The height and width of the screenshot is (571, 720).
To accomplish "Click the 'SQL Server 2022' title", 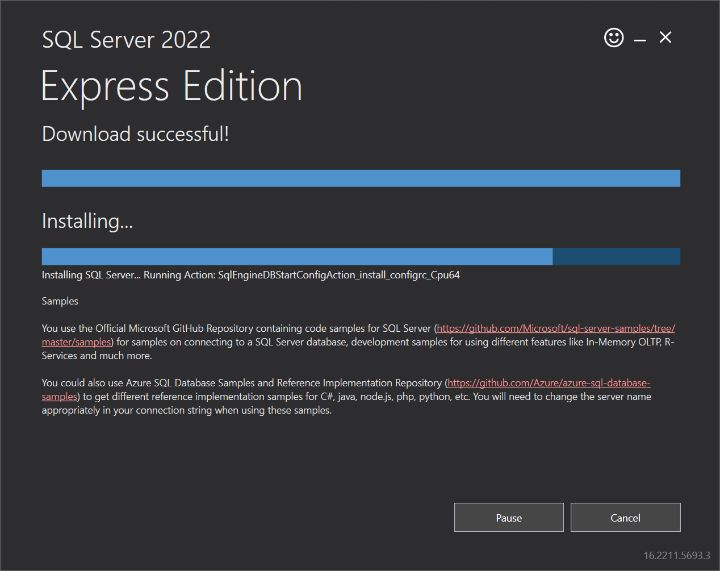I will pyautogui.click(x=126, y=39).
